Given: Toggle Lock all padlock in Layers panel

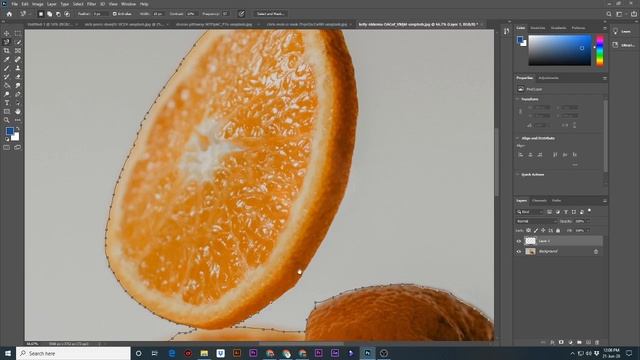Looking at the screenshot, I should click(558, 231).
